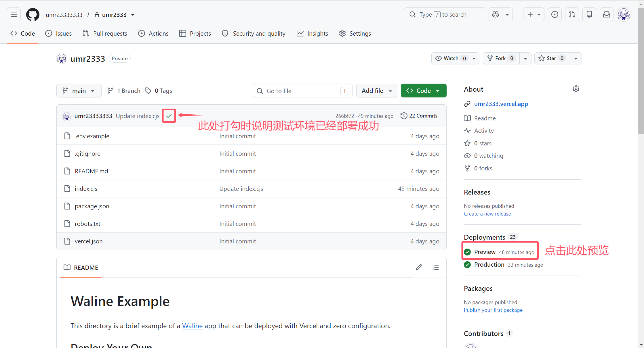Open the Production deployment

tap(489, 265)
